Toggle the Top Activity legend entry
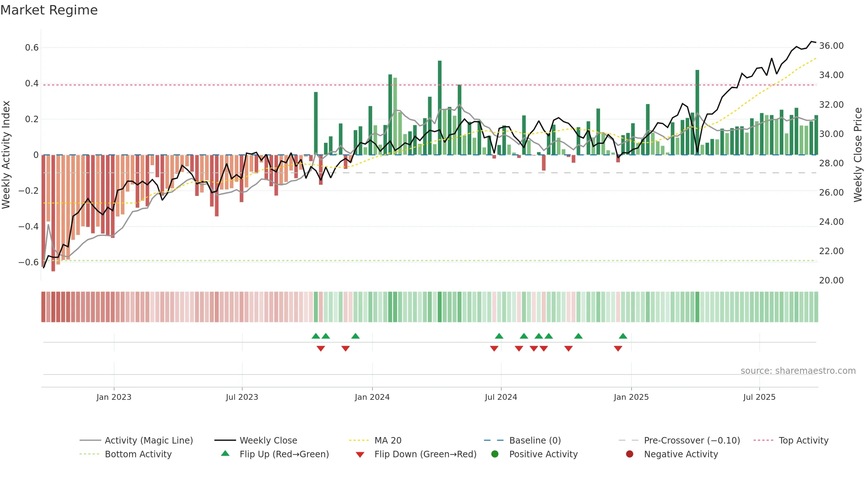 click(x=791, y=440)
